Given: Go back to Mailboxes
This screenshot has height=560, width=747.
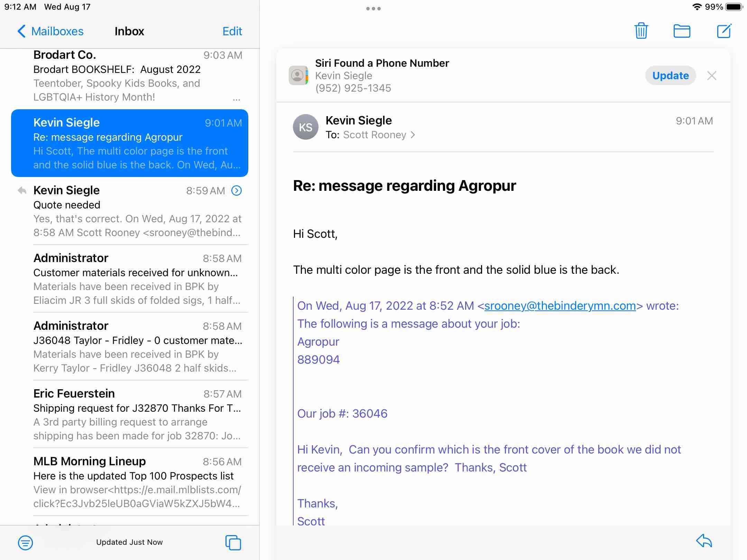Looking at the screenshot, I should (x=50, y=31).
